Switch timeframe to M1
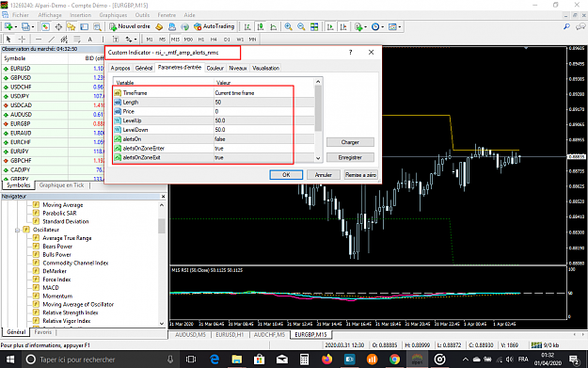 [150, 39]
